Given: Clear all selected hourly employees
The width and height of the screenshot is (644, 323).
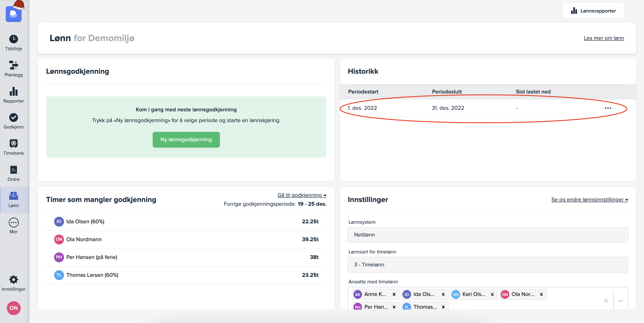Looking at the screenshot, I should [x=606, y=301].
